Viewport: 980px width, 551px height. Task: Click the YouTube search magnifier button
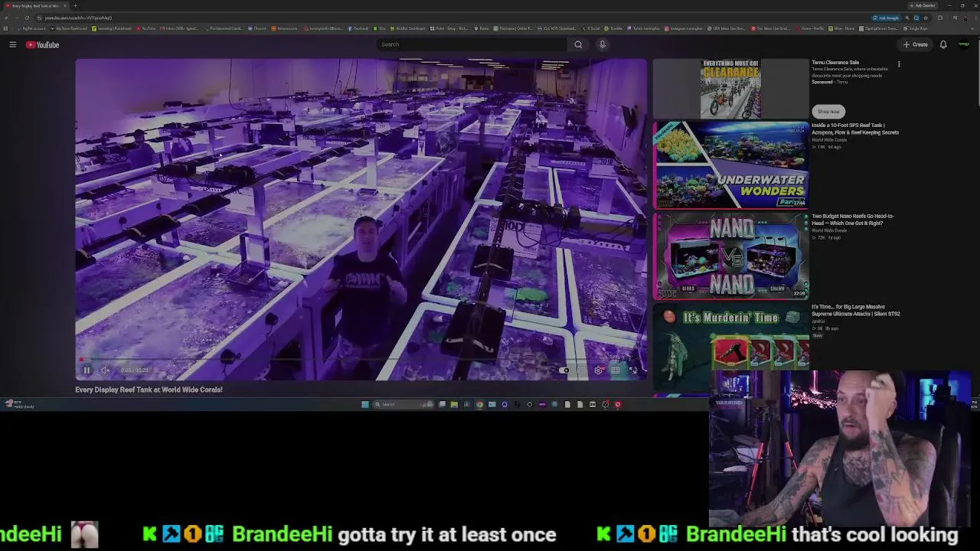[x=578, y=44]
